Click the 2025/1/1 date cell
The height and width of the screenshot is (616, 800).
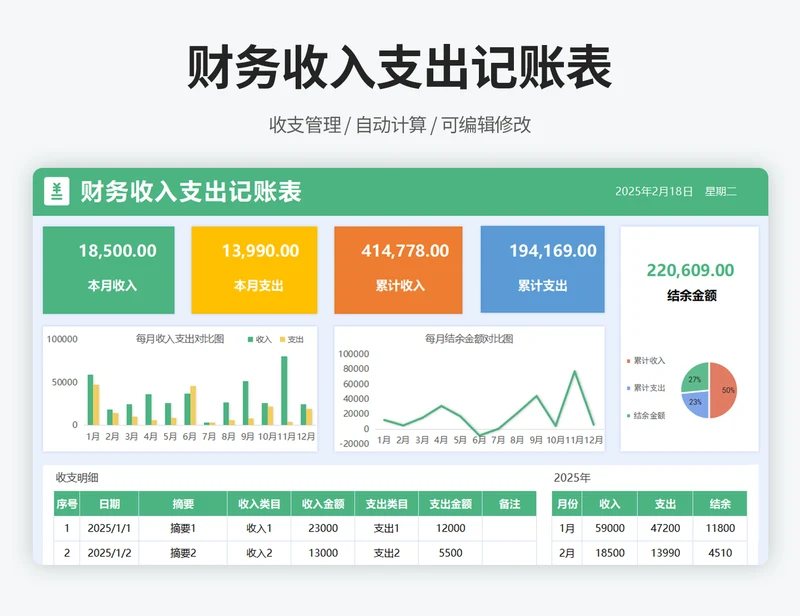[x=109, y=528]
